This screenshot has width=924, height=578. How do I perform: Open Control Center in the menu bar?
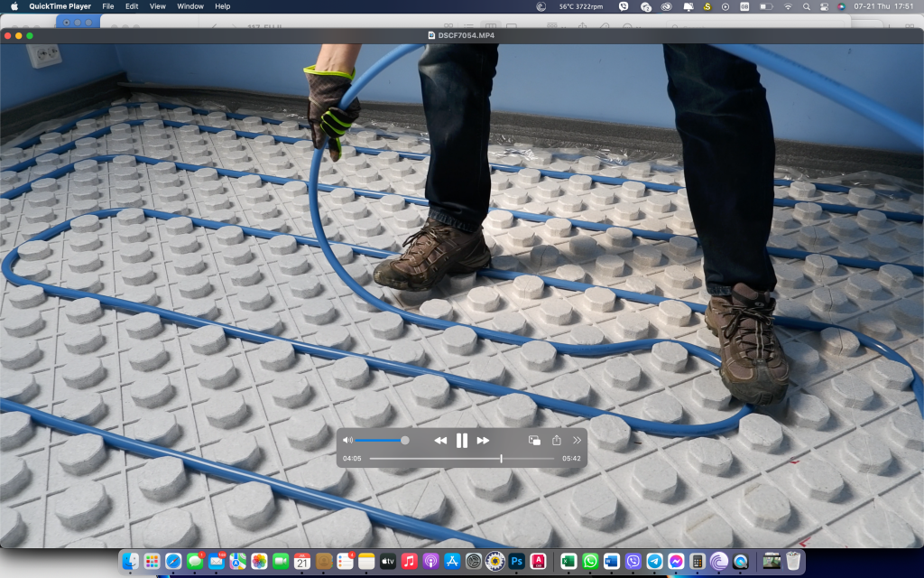(x=823, y=6)
